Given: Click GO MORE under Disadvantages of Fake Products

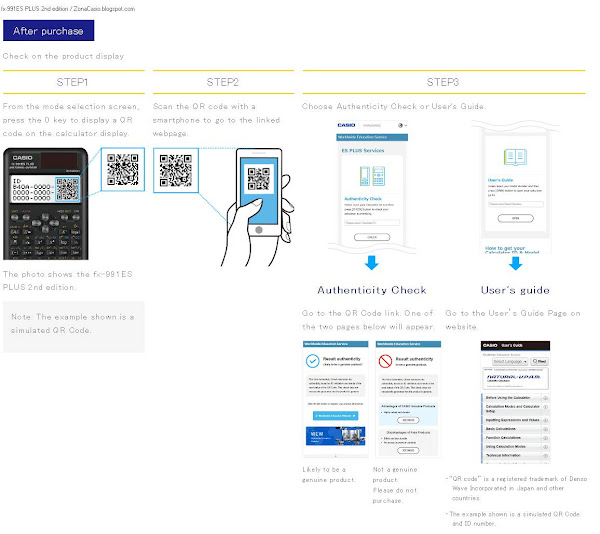Looking at the screenshot, I should coord(408,450).
